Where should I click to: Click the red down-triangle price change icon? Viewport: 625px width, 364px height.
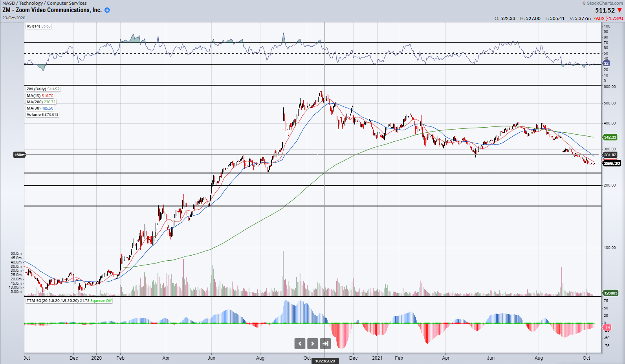(x=620, y=10)
